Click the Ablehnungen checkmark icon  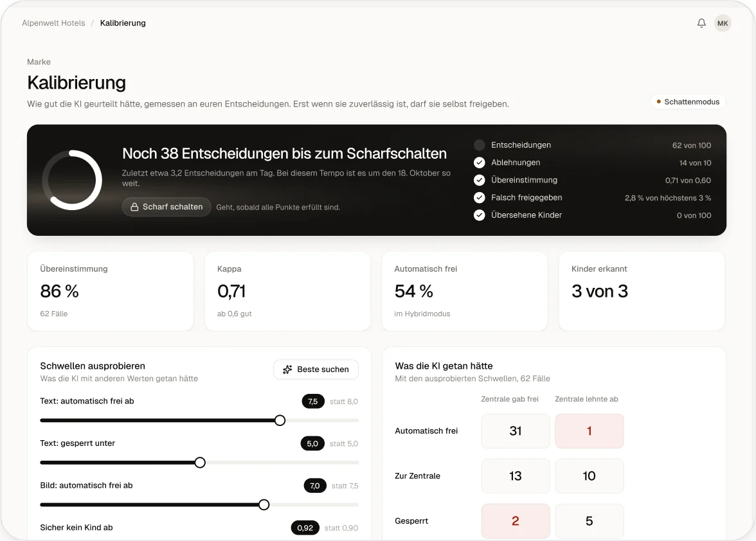[x=480, y=163]
